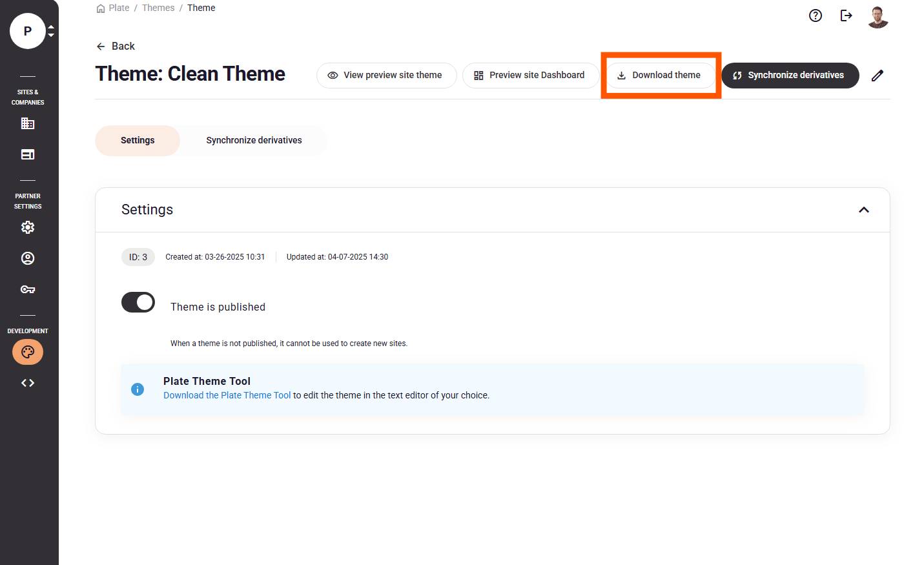Toggle the Theme is published switch
This screenshot has width=924, height=565.
(x=138, y=302)
